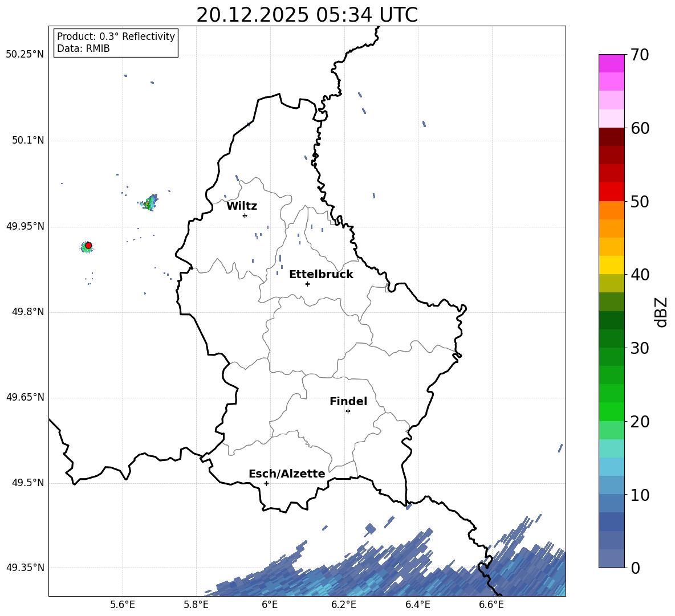The height and width of the screenshot is (616, 675).
Task: Click the Ettelbruck city label
Action: 321,275
